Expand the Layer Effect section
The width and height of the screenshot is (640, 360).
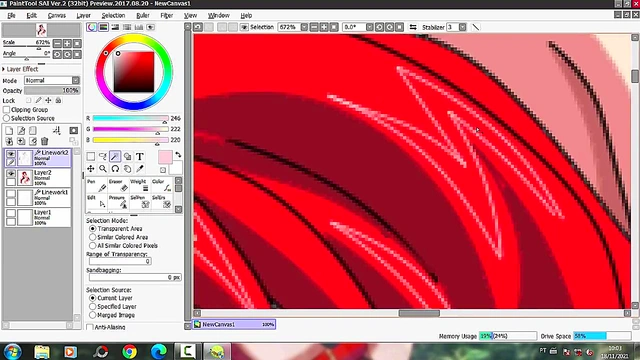pos(4,69)
